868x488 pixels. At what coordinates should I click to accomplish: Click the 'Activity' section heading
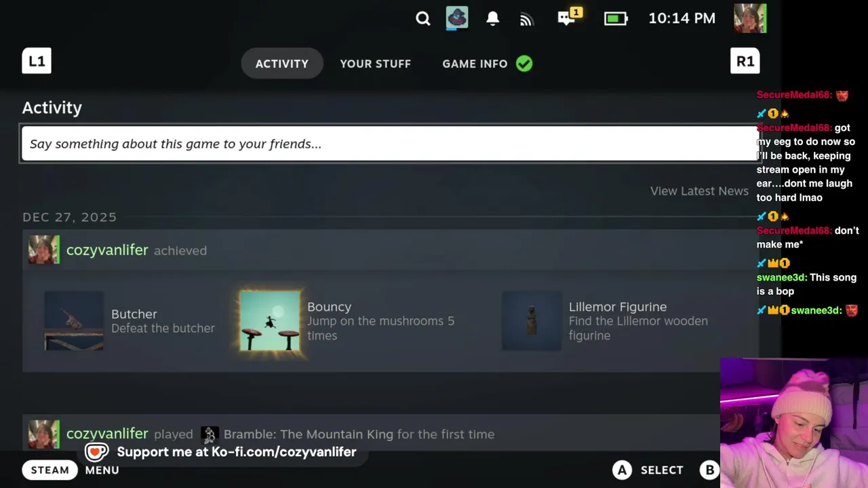[52, 108]
